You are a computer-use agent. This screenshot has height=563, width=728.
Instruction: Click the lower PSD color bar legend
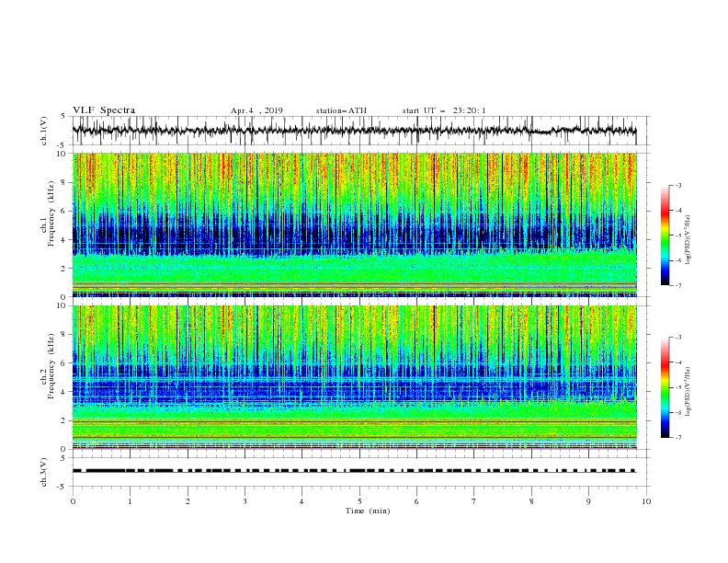click(665, 387)
